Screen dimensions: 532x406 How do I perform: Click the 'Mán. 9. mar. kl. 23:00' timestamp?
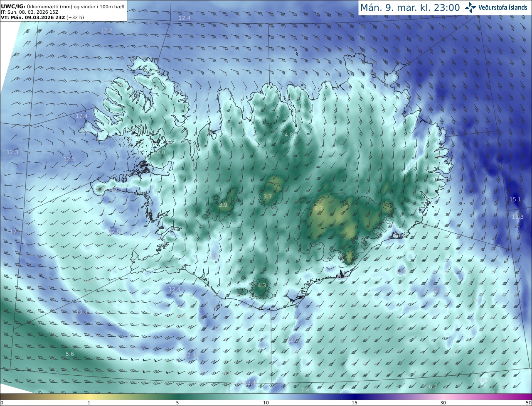point(410,7)
